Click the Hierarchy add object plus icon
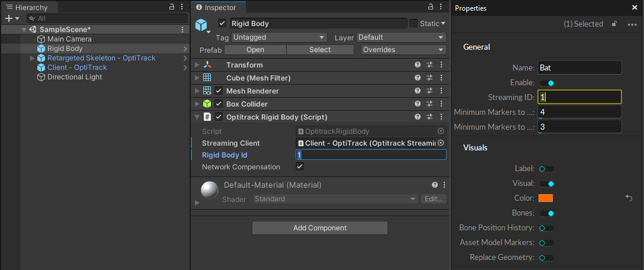The width and height of the screenshot is (644, 270). coord(8,19)
